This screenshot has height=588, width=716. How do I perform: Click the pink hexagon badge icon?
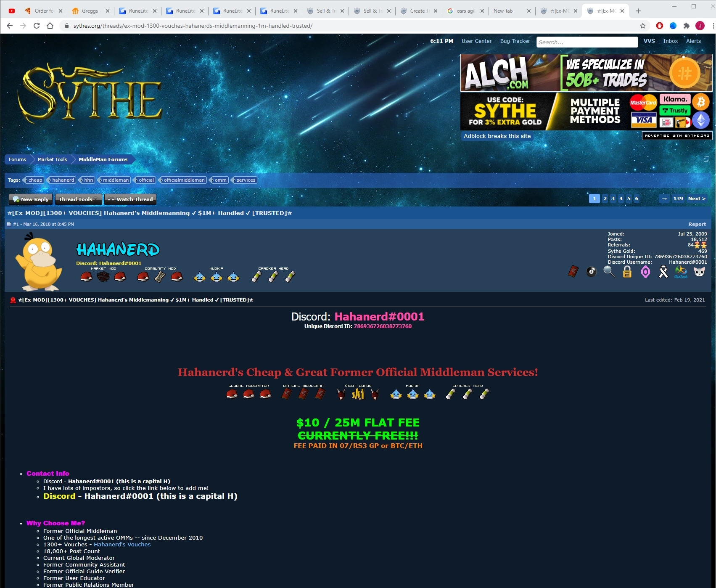645,272
